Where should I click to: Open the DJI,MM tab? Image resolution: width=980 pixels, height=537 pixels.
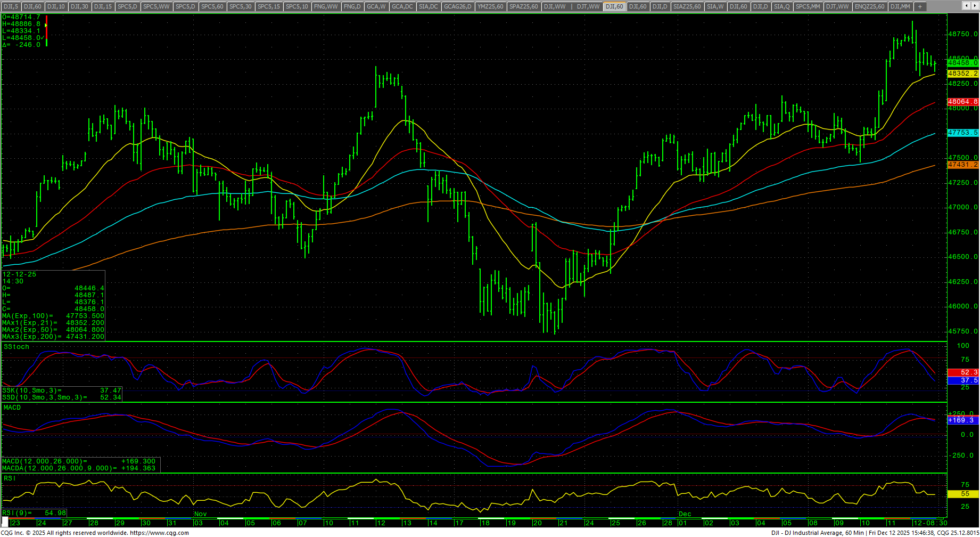click(900, 6)
